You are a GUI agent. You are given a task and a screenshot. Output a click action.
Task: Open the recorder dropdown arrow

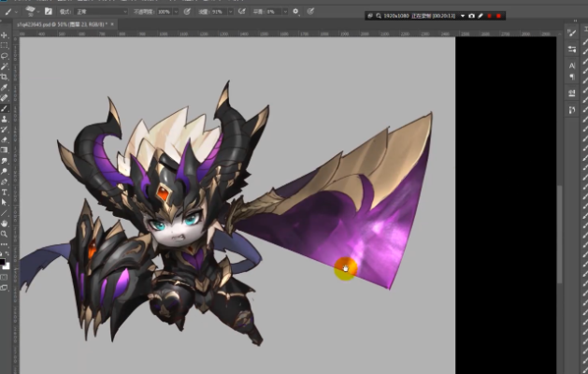(463, 16)
